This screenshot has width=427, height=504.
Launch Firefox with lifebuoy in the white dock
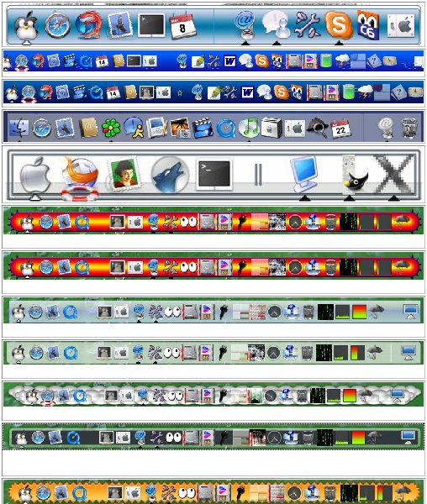tap(80, 178)
